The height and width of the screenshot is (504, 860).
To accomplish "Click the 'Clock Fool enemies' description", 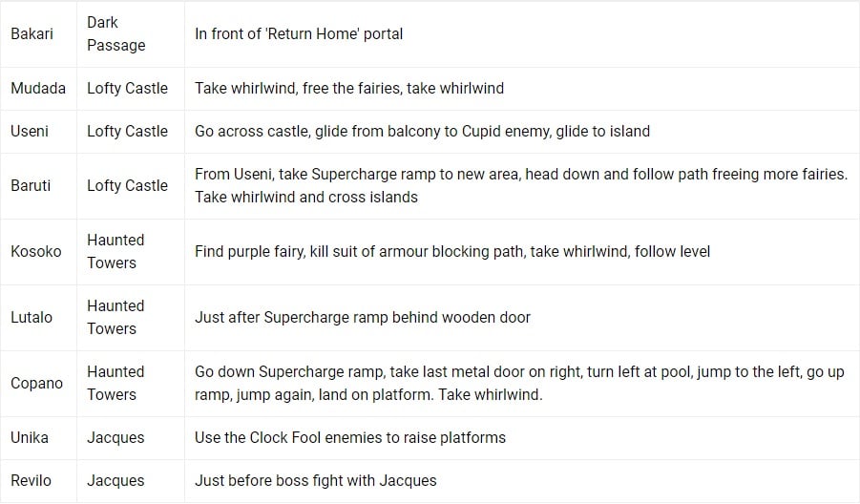I will pyautogui.click(x=350, y=437).
